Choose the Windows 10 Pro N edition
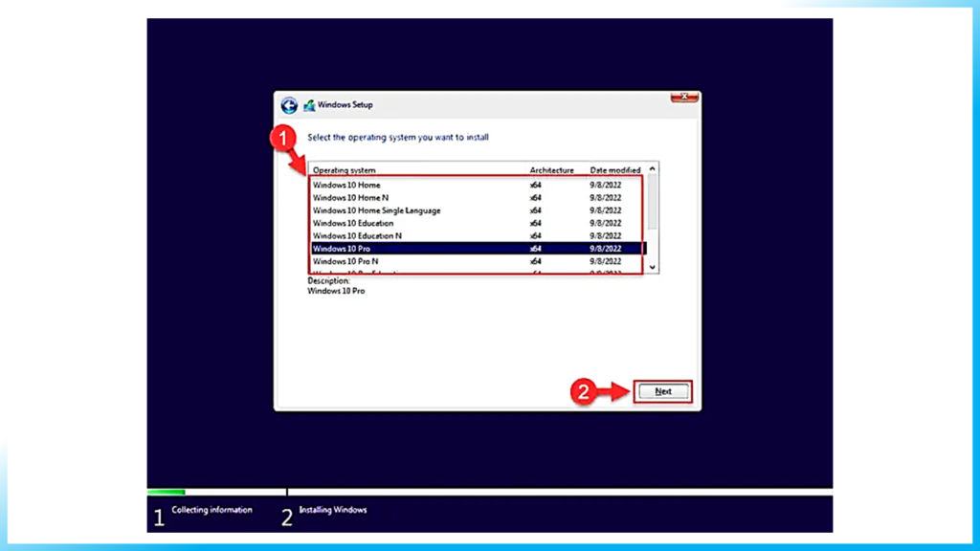 [346, 261]
